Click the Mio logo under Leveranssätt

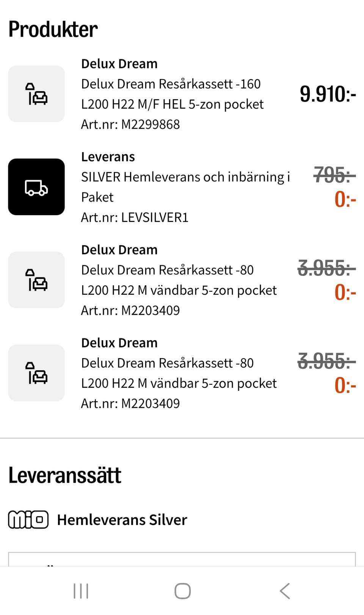point(28,519)
